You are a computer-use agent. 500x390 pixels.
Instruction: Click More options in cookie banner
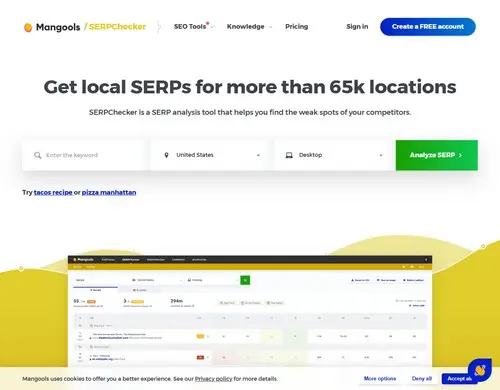[380, 379]
